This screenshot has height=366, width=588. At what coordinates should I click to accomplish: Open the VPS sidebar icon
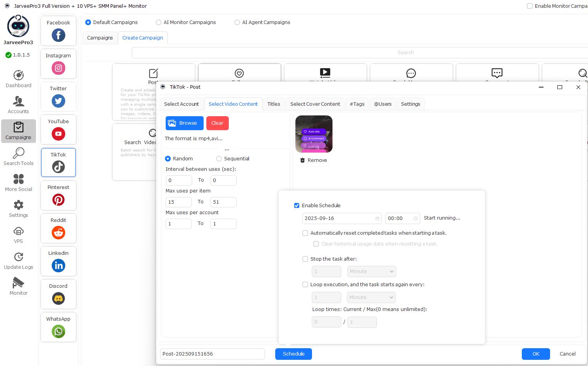point(19,231)
